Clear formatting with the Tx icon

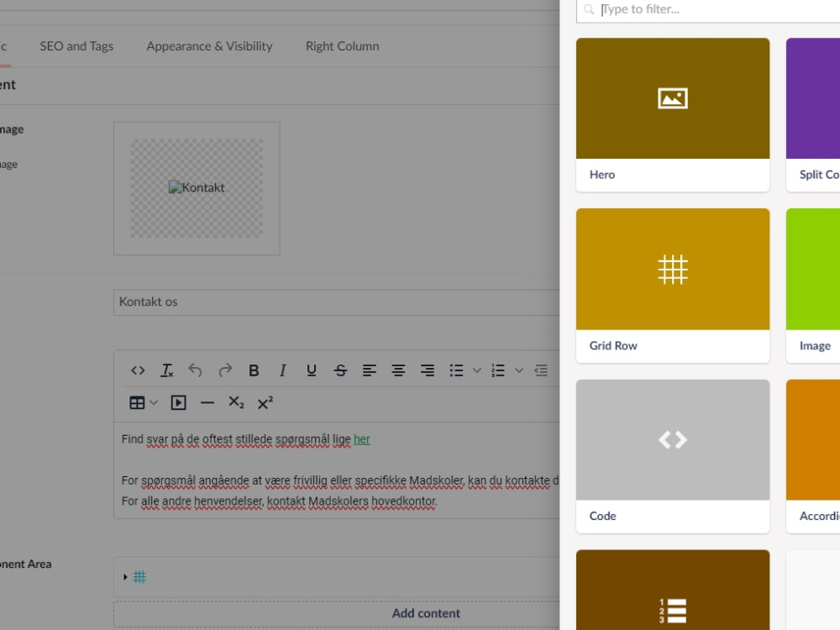(166, 370)
